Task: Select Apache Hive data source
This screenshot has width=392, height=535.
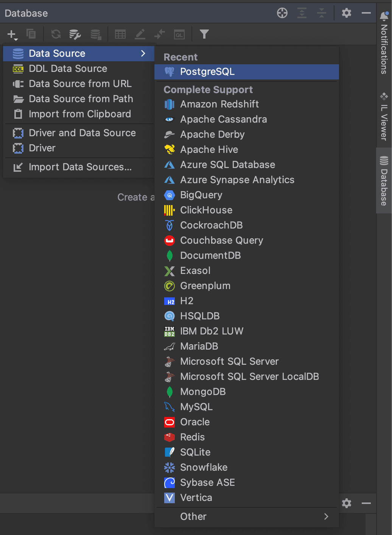Action: (247, 149)
